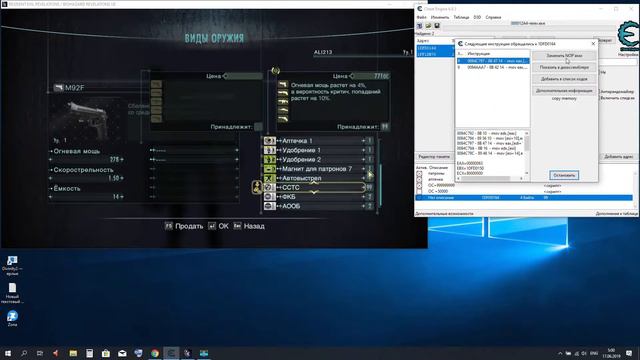
Task: Click the large Cheat Engine logo
Action: (x=628, y=36)
